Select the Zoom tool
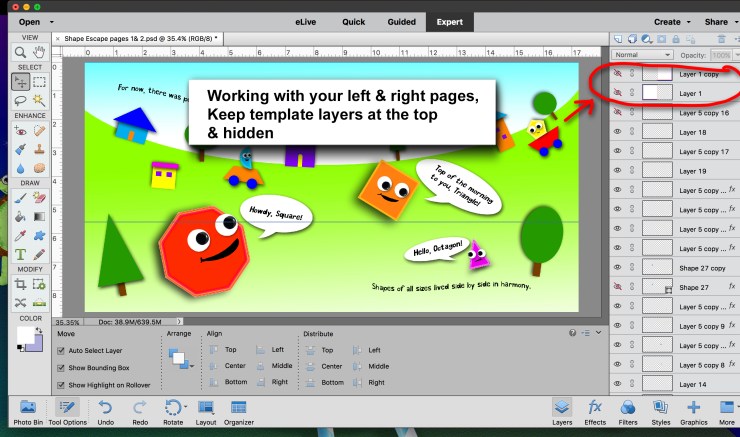 click(20, 51)
